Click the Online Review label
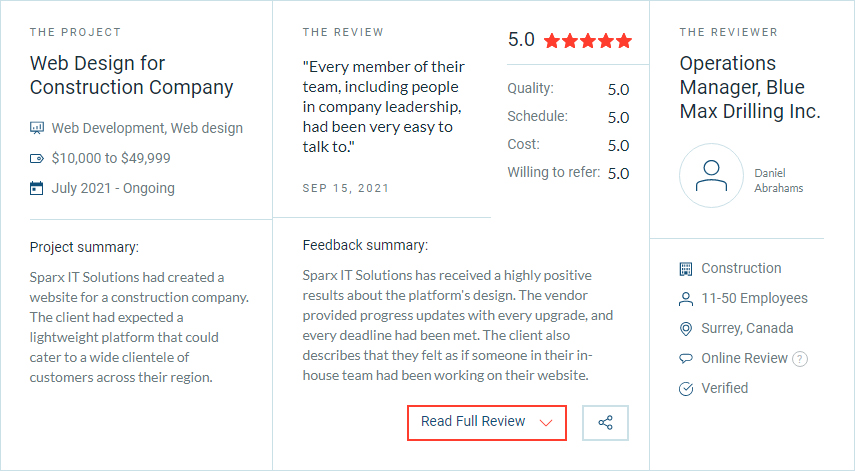The image size is (855, 471). tap(744, 358)
